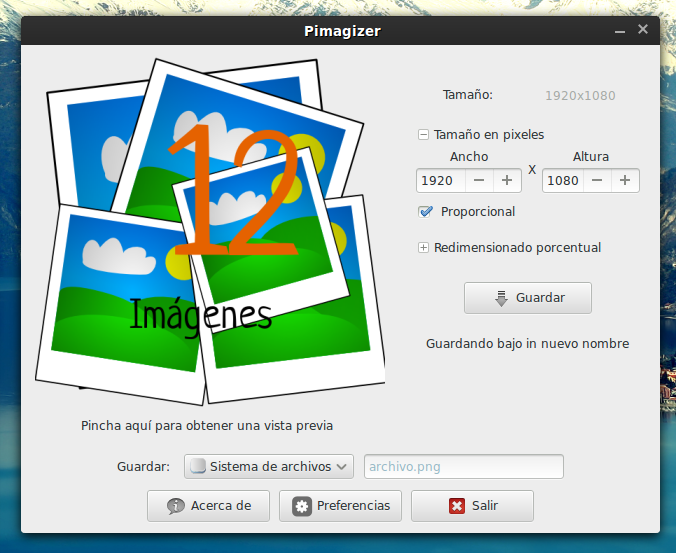Collapse the Tamaño en pixeles section
Screen dimensions: 676x553
pyautogui.click(x=424, y=135)
